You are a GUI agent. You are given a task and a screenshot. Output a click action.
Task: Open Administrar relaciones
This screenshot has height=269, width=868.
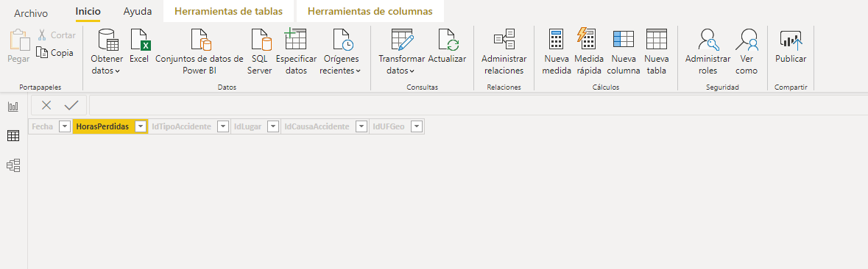pos(504,51)
